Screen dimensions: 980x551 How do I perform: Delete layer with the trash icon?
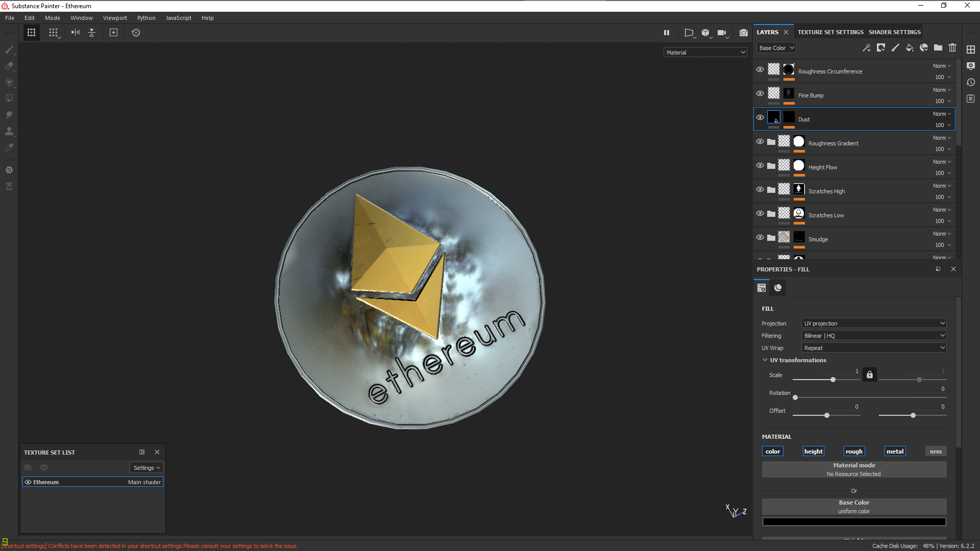click(952, 48)
